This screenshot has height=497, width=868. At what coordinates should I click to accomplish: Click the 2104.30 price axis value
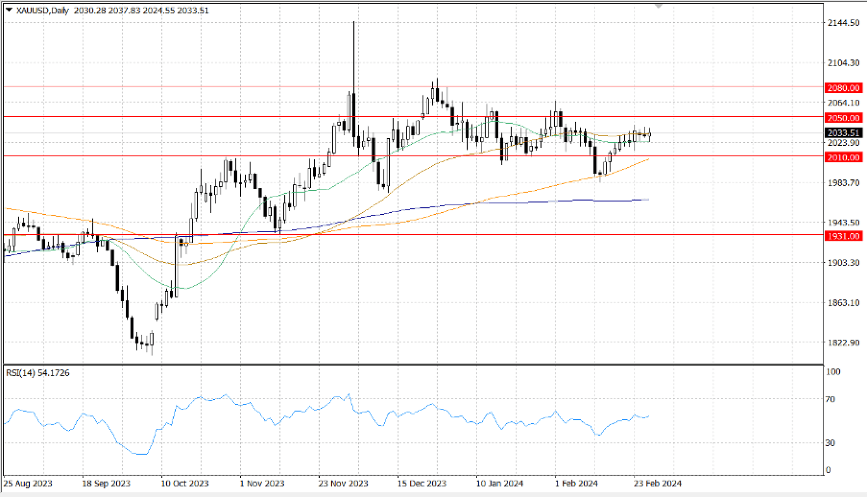click(844, 63)
